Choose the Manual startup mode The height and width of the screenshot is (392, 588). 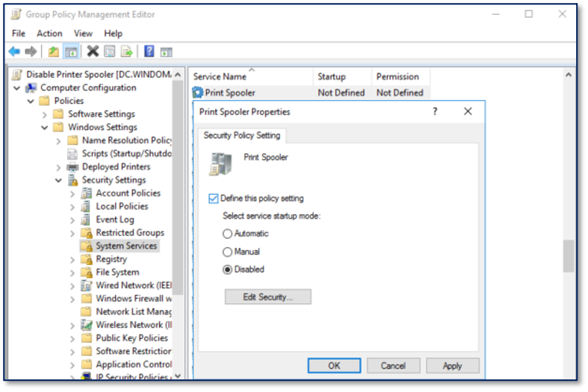pos(228,252)
